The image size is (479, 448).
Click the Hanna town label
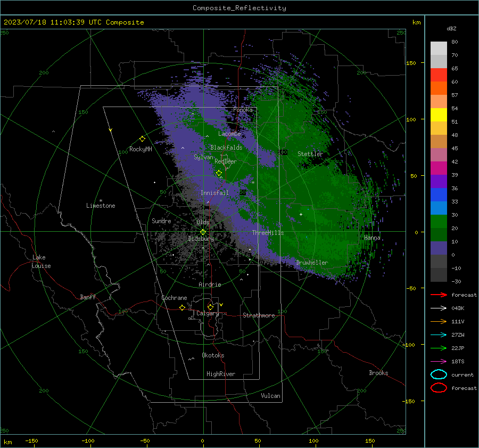point(372,238)
